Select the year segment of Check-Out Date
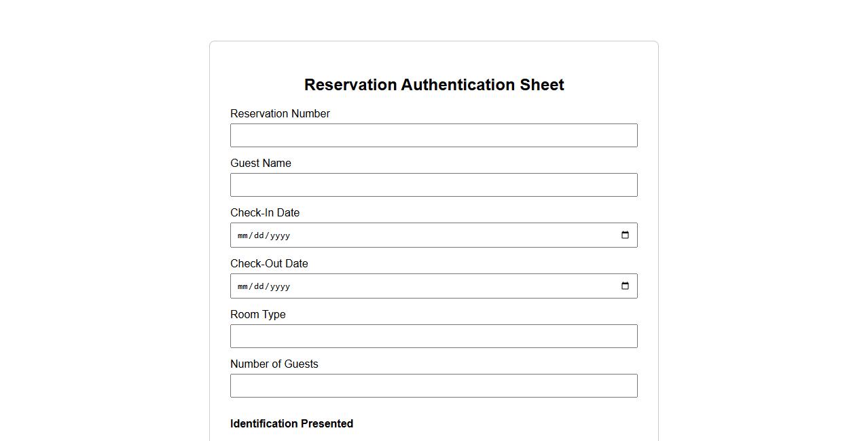This screenshot has height=441, width=868. pyautogui.click(x=279, y=287)
